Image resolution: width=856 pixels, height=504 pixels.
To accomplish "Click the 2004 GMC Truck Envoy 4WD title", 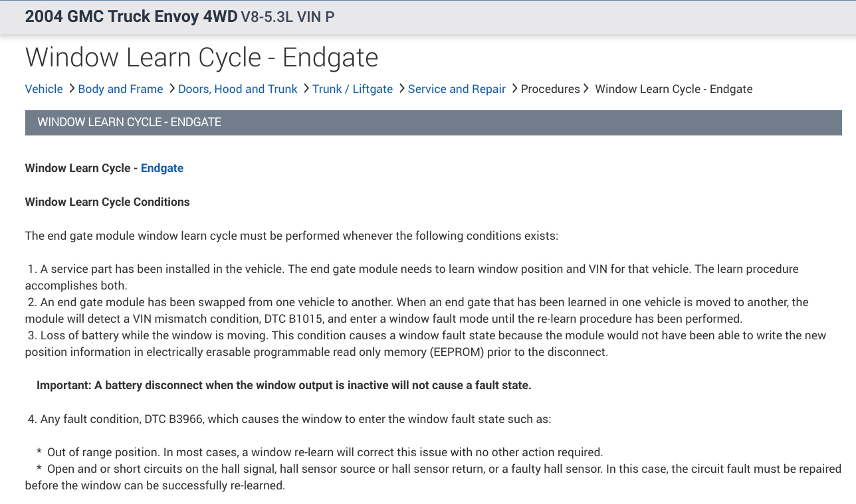I will [x=131, y=17].
